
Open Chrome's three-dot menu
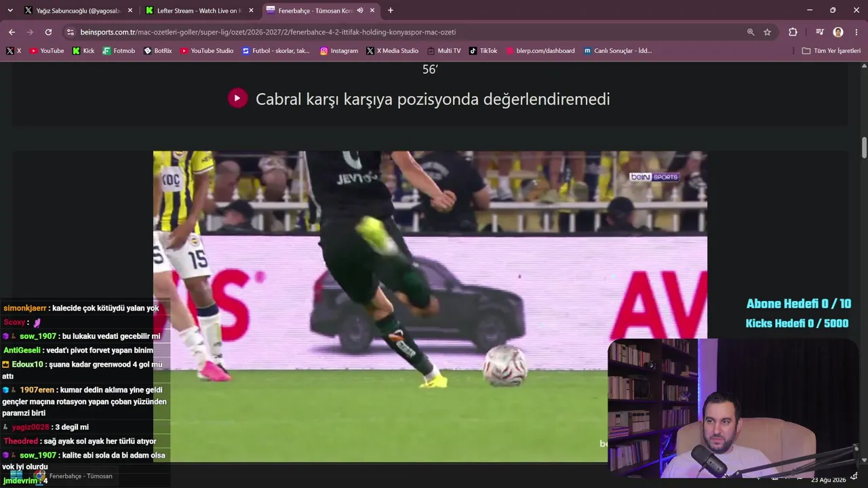point(857,32)
